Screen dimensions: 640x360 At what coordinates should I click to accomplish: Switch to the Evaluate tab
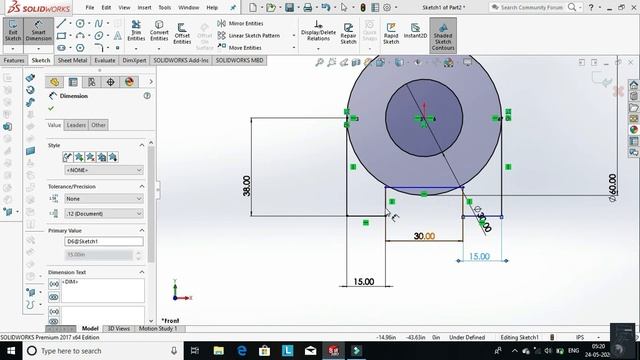[105, 60]
